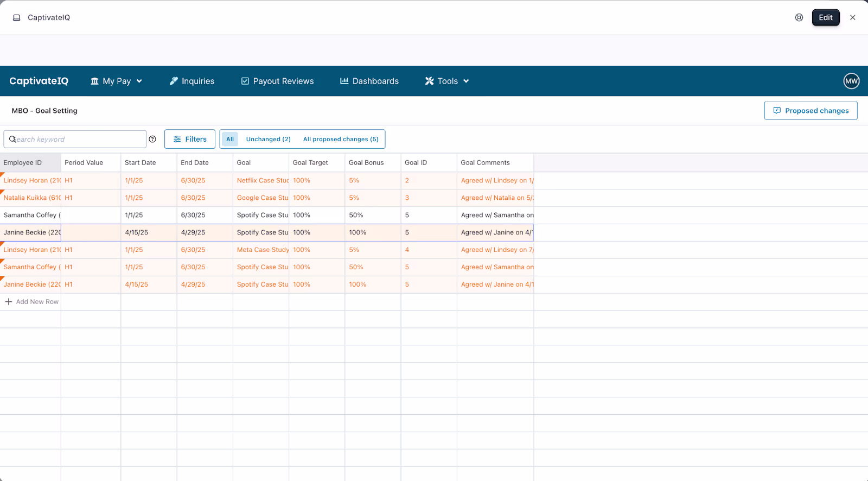The height and width of the screenshot is (481, 868).
Task: Click the search help question mark icon
Action: [152, 139]
